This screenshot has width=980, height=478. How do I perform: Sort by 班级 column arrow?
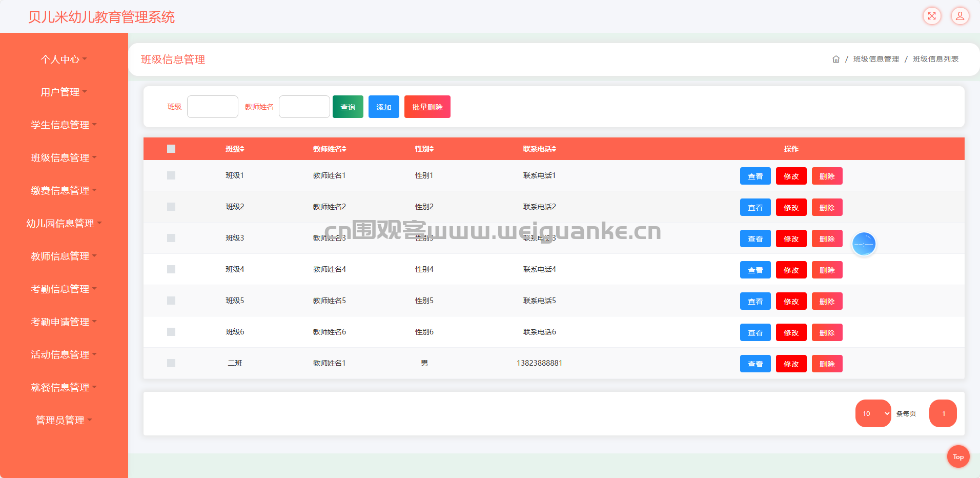pos(242,149)
